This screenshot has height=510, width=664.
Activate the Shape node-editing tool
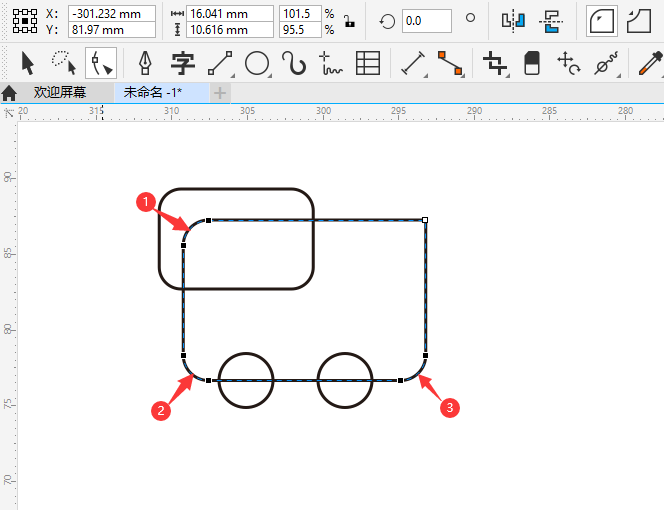point(100,64)
